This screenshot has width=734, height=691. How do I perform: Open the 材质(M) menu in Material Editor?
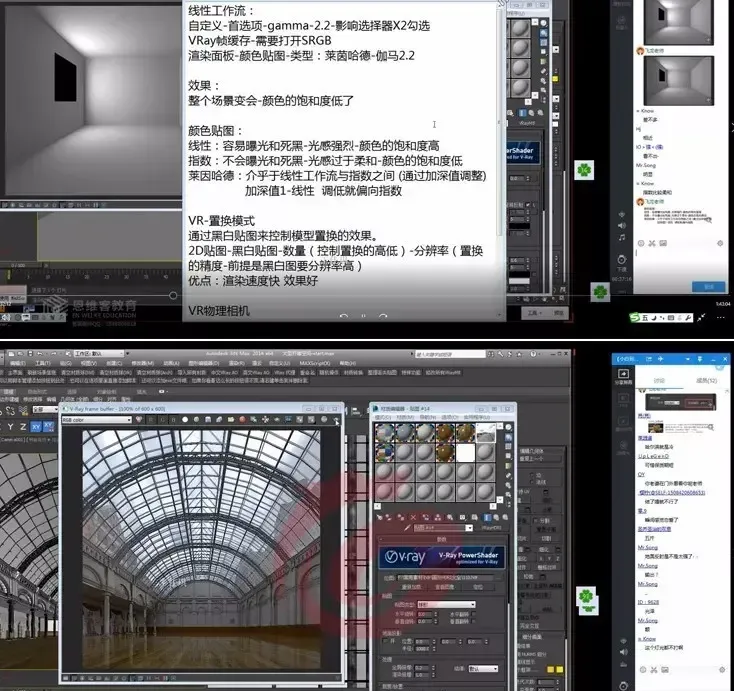[405, 417]
